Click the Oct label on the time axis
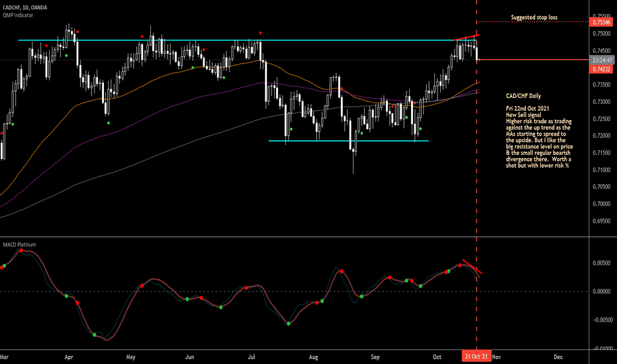Image resolution: width=617 pixels, height=364 pixels. [437, 357]
